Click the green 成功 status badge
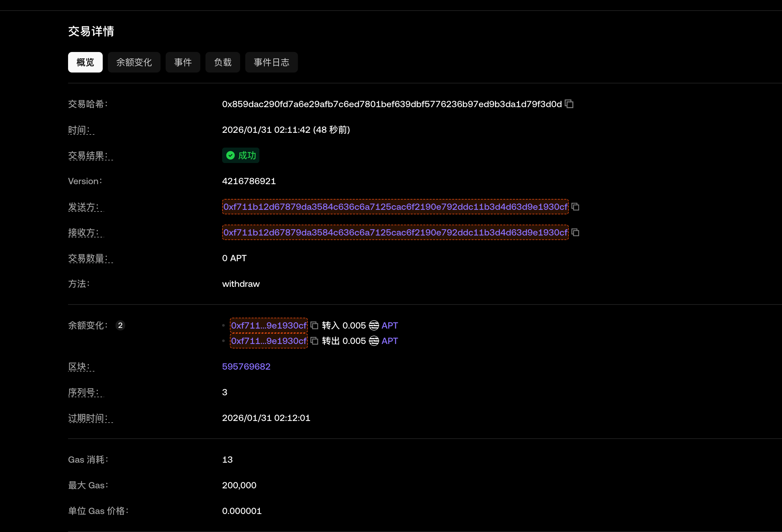Image resolution: width=782 pixels, height=532 pixels. (x=240, y=155)
